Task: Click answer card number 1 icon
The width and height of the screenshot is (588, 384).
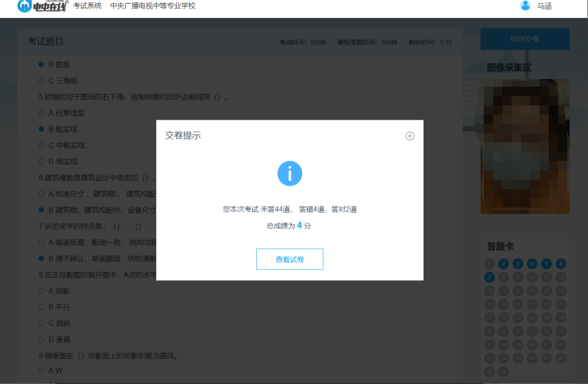Action: 488,264
